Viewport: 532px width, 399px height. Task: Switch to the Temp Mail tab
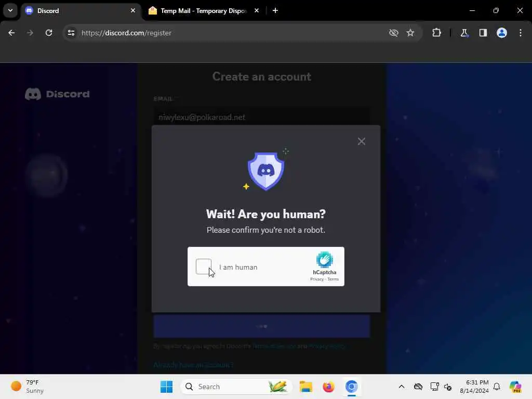[x=204, y=10]
